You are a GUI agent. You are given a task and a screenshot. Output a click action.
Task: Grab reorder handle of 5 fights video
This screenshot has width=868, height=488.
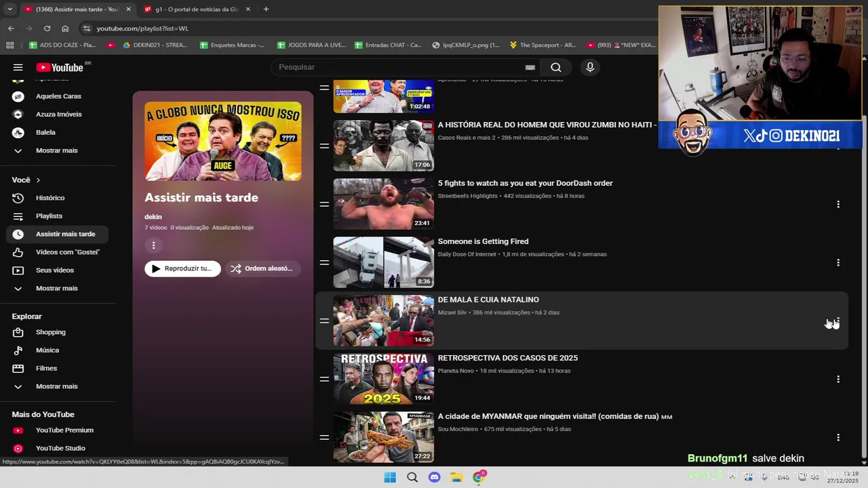pyautogui.click(x=325, y=204)
